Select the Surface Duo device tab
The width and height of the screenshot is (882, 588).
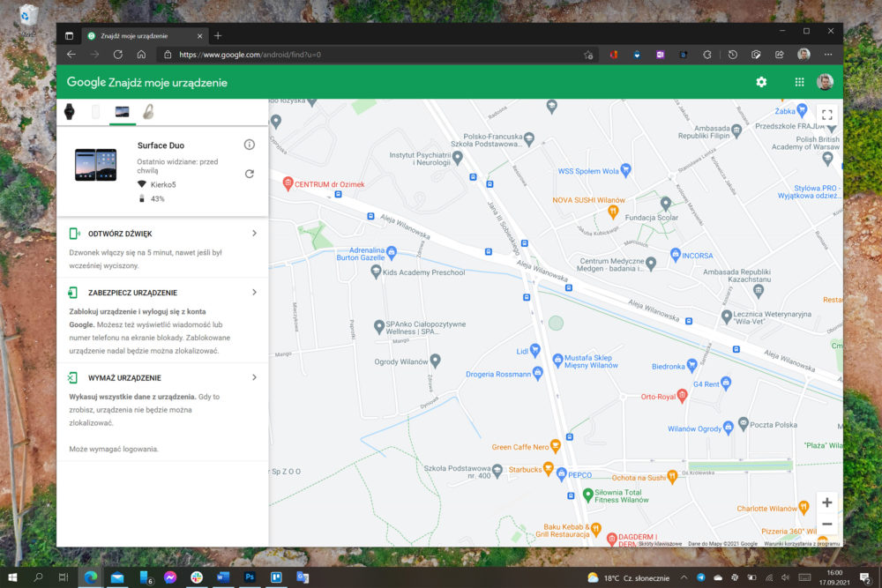pyautogui.click(x=122, y=111)
